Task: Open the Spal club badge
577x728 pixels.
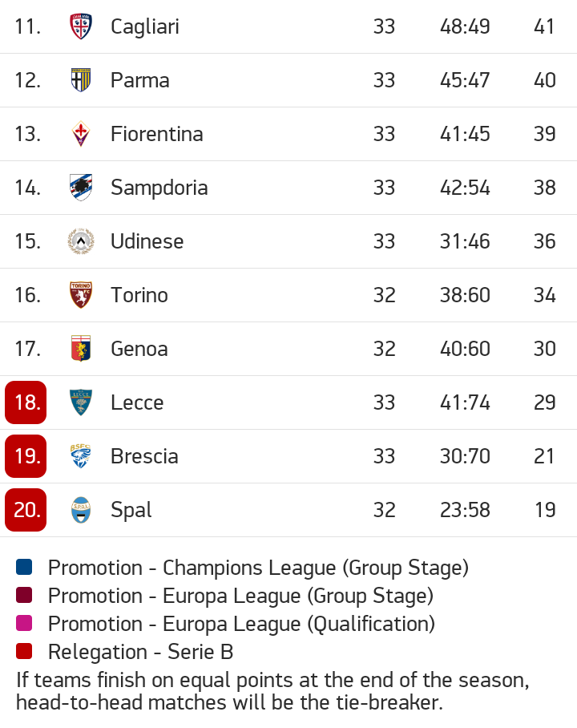Action: tap(81, 510)
